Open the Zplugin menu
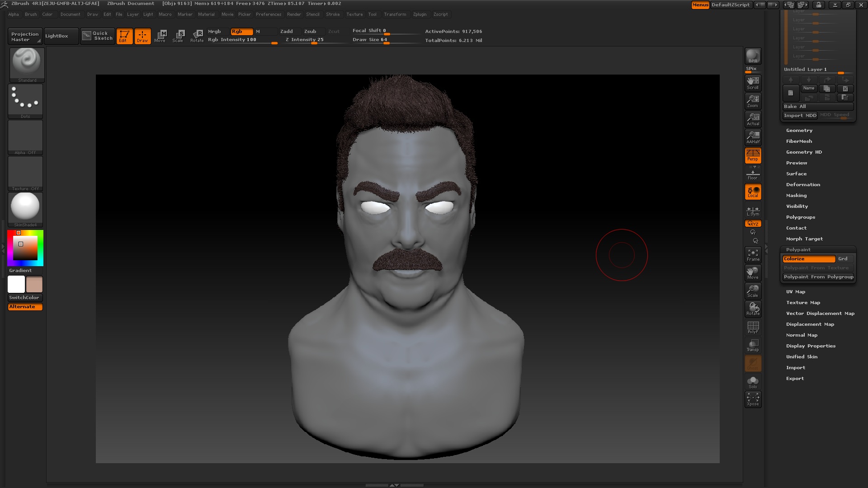The image size is (868, 488). [x=420, y=14]
